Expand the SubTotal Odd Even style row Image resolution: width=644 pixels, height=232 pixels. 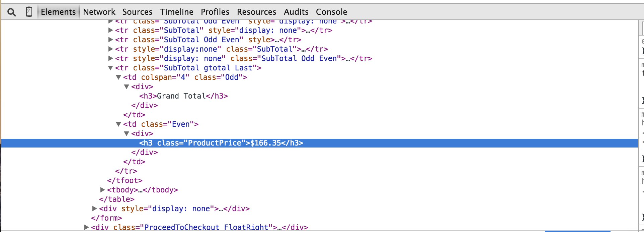coord(110,40)
